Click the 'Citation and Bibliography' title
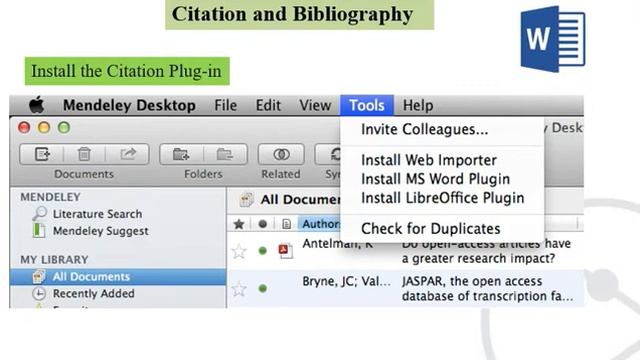 [x=292, y=14]
